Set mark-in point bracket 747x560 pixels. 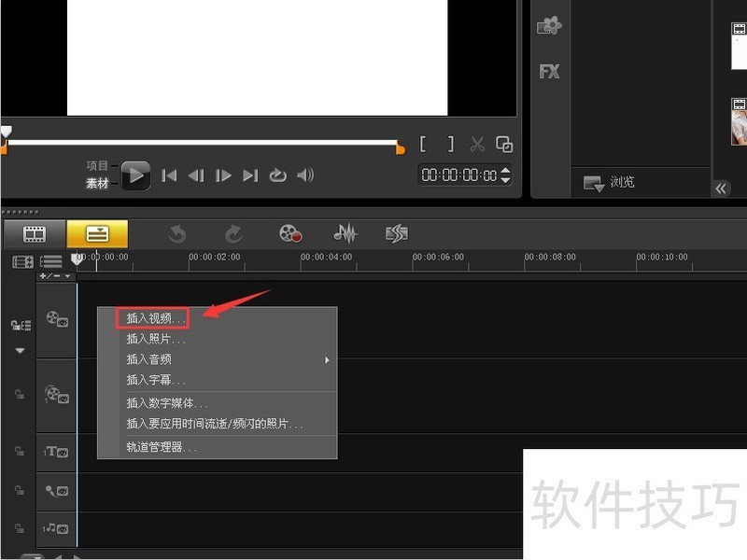(423, 144)
